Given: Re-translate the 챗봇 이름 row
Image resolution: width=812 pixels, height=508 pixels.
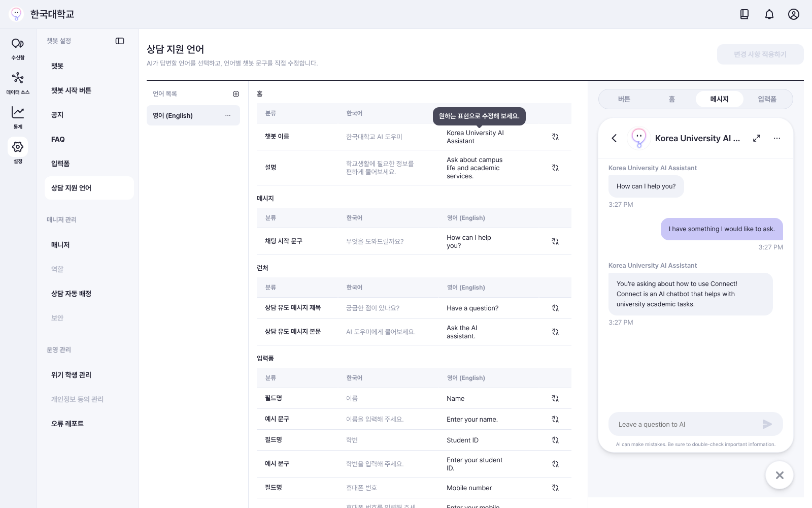Looking at the screenshot, I should coord(555,137).
